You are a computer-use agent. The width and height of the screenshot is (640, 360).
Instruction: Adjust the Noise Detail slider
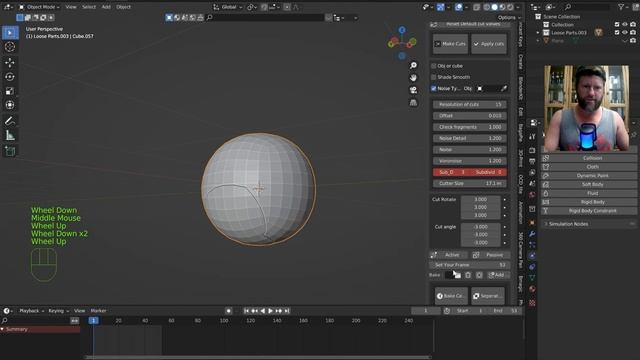470,138
